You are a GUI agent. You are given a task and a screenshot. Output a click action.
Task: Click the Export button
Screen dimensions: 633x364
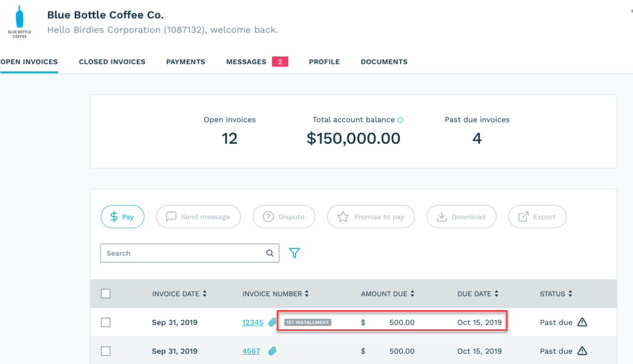point(537,217)
